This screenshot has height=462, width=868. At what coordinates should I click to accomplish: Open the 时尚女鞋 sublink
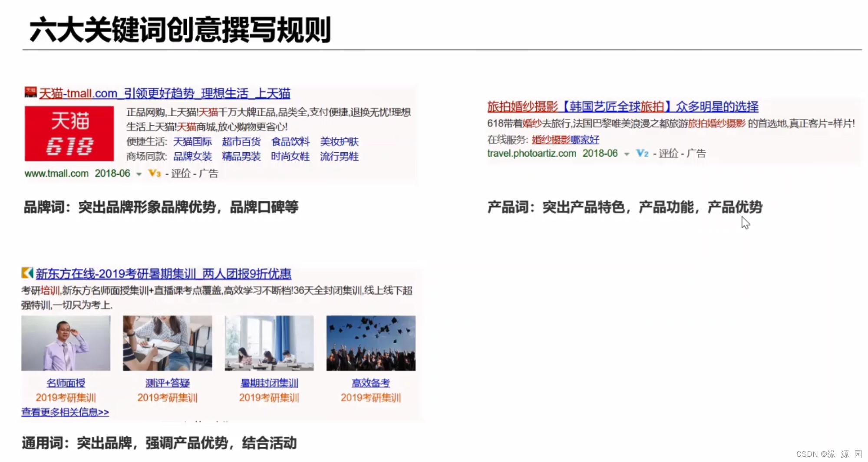coord(290,156)
